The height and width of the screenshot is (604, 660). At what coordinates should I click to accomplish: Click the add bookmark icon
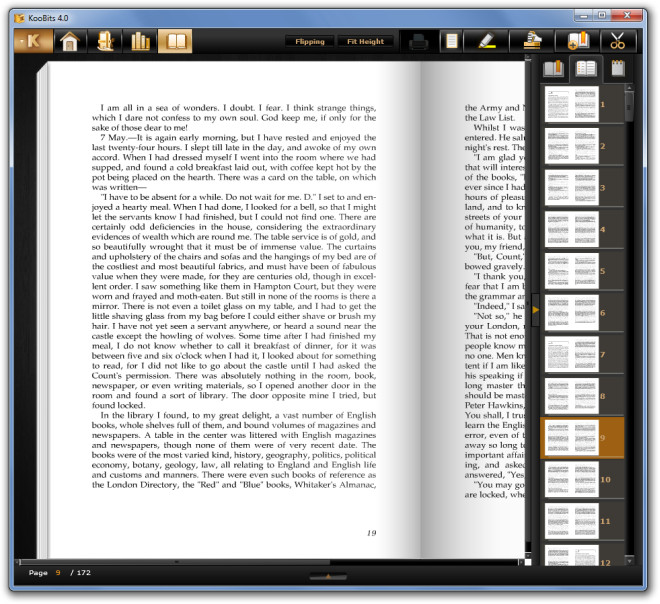tap(578, 41)
